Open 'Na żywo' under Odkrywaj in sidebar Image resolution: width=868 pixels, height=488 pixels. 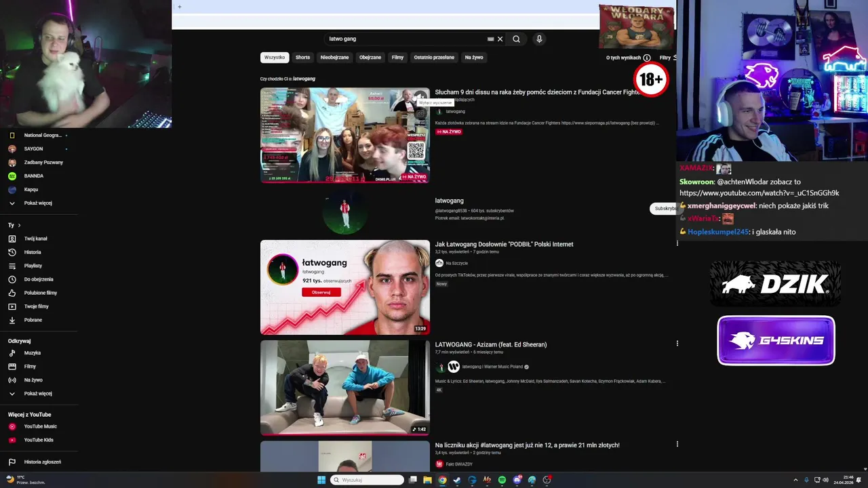[x=33, y=380]
